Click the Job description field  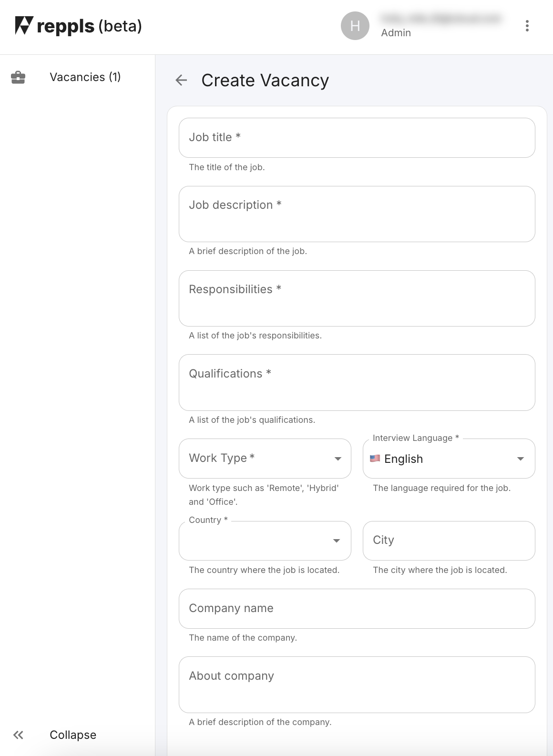point(357,214)
